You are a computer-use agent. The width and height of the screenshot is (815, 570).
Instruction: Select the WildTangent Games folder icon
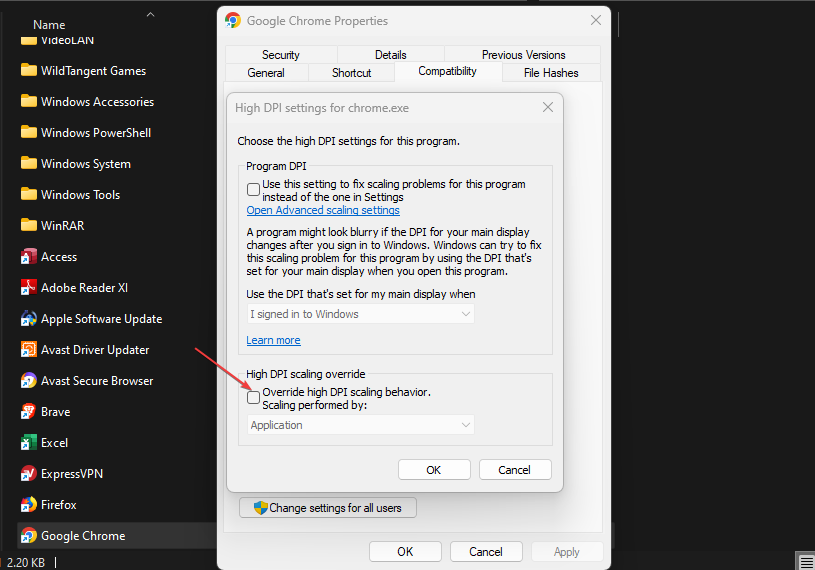click(29, 70)
